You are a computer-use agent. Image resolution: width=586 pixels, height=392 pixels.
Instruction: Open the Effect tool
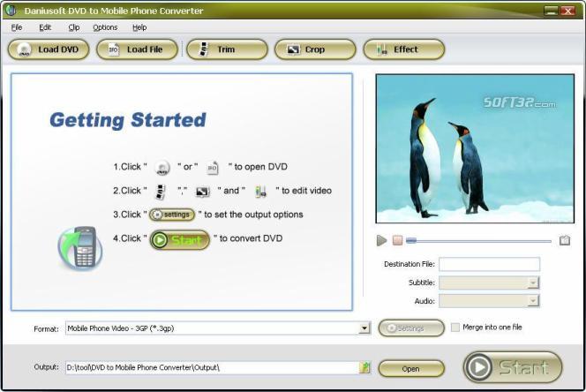404,49
